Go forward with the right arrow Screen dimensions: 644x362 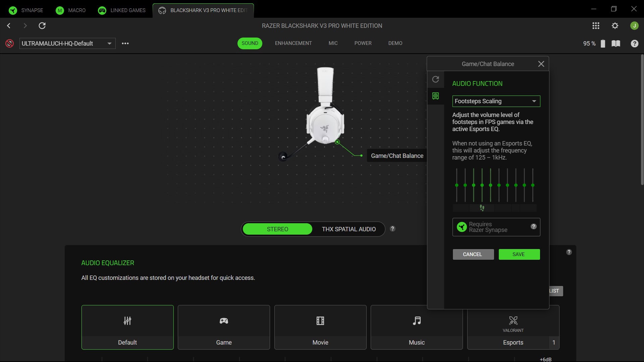pyautogui.click(x=25, y=25)
